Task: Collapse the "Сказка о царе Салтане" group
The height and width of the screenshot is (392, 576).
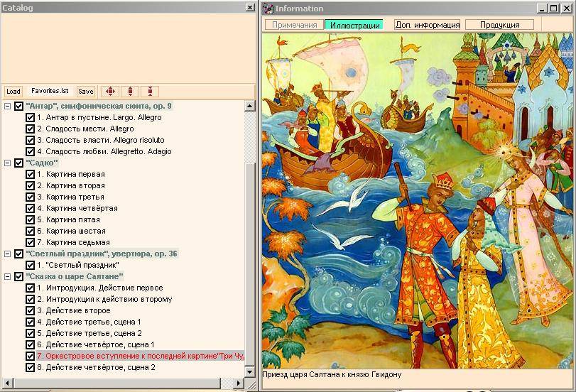Action: click(7, 276)
